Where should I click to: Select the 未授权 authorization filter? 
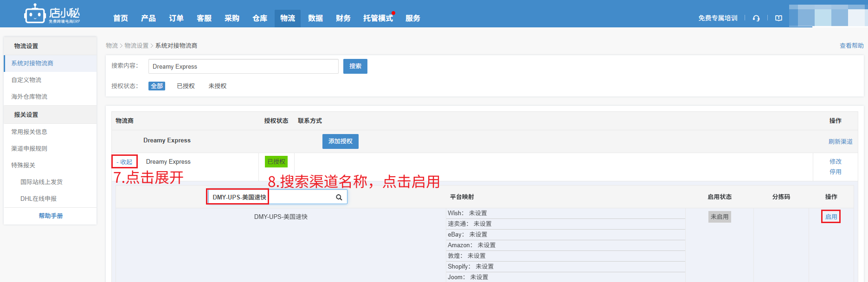pyautogui.click(x=218, y=86)
